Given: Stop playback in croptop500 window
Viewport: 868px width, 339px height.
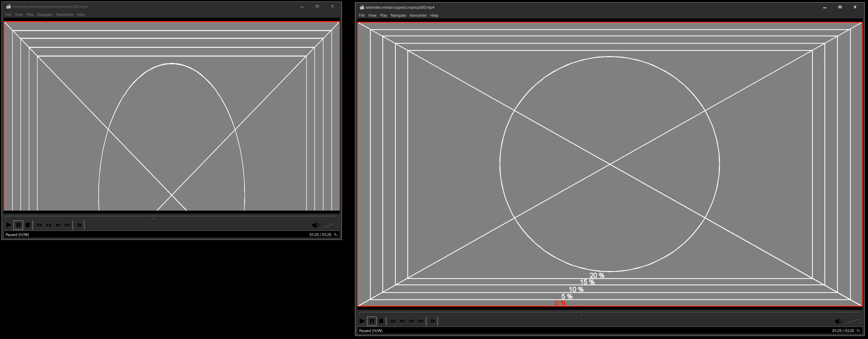Looking at the screenshot, I should click(381, 321).
